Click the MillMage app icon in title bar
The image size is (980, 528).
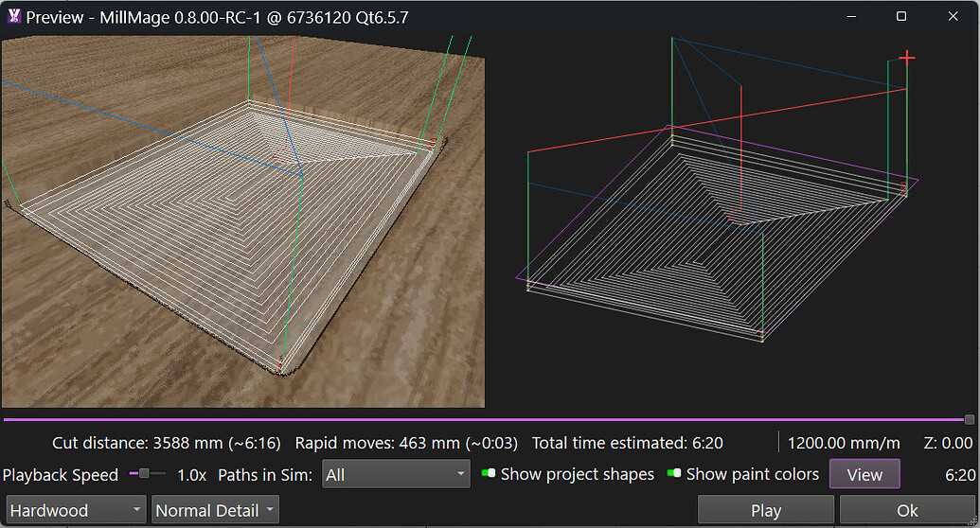[x=12, y=17]
